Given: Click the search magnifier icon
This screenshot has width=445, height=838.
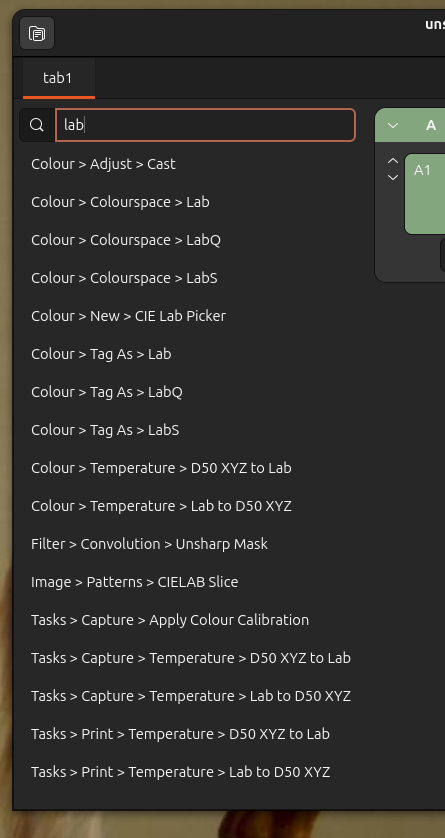Looking at the screenshot, I should point(37,125).
